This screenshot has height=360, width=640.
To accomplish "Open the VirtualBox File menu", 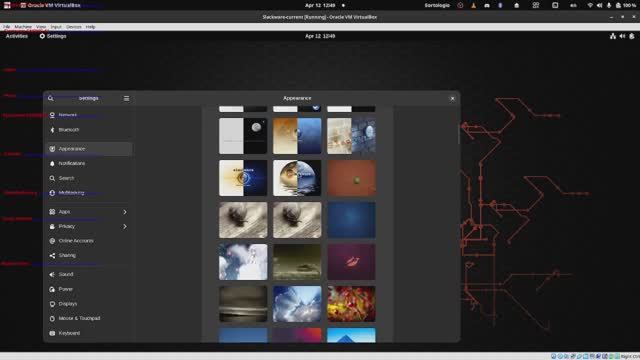I will [x=7, y=27].
